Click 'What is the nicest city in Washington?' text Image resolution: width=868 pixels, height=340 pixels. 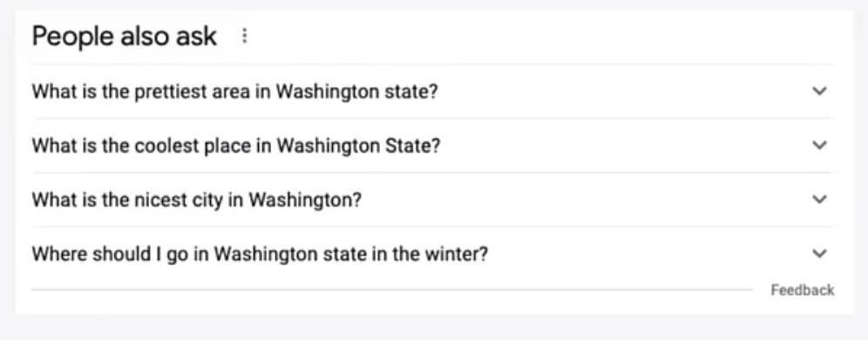click(196, 199)
